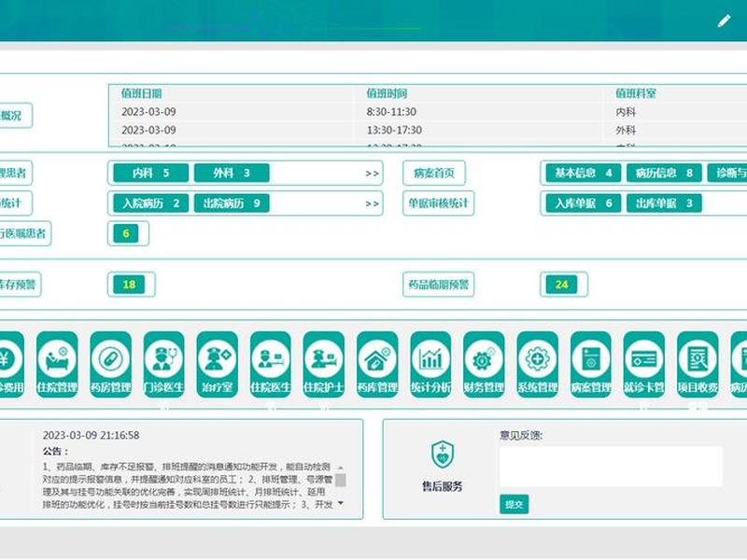Open 出库单据 3 documents
The image size is (747, 560).
click(664, 203)
